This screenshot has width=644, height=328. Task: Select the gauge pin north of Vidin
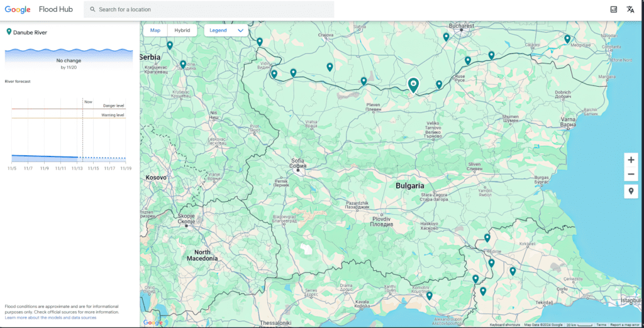260,42
